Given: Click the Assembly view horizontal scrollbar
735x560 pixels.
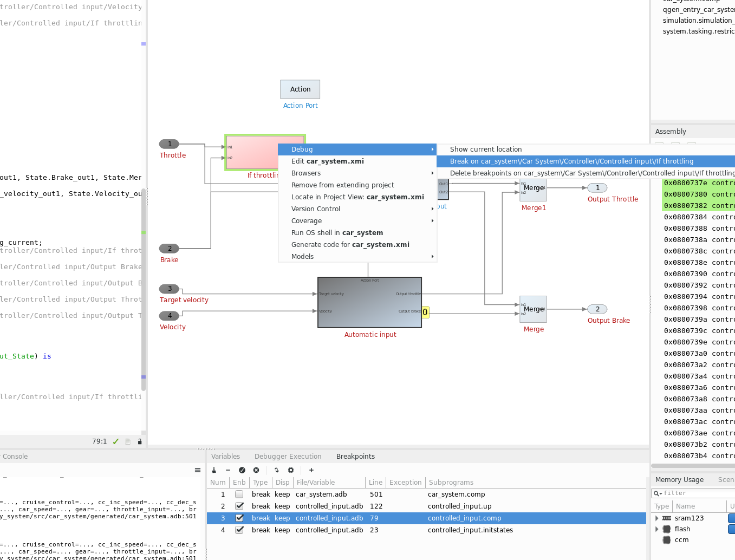Looking at the screenshot, I should (x=693, y=466).
